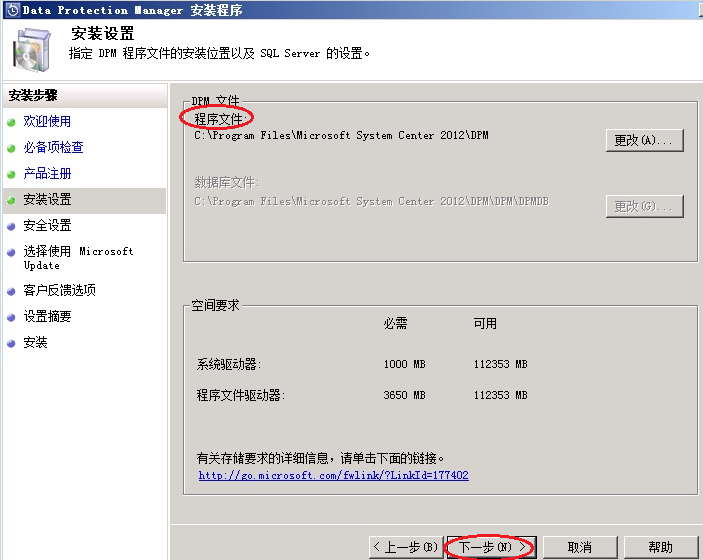Click the 数据库文件 label
Image resolution: width=703 pixels, height=560 pixels.
pos(227,182)
